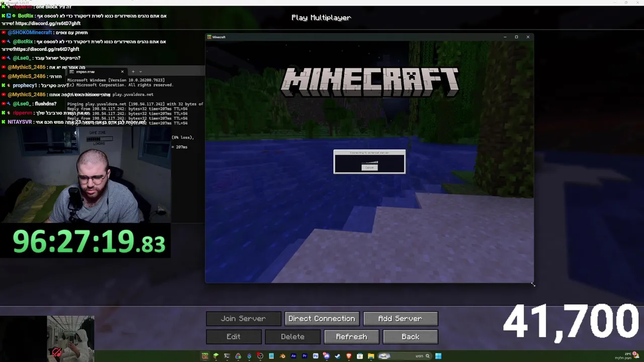Image resolution: width=644 pixels, height=362 pixels.
Task: Close the inner Minecraft window
Action: coord(528,37)
